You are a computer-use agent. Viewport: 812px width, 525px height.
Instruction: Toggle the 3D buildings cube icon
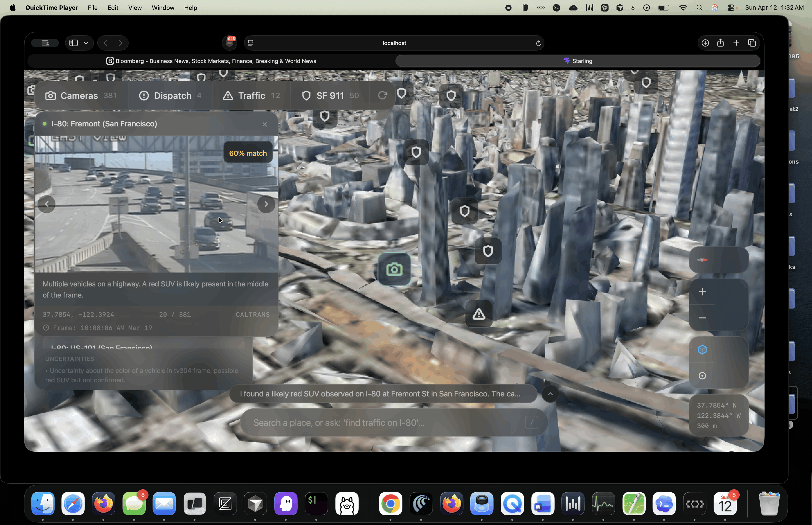point(702,349)
